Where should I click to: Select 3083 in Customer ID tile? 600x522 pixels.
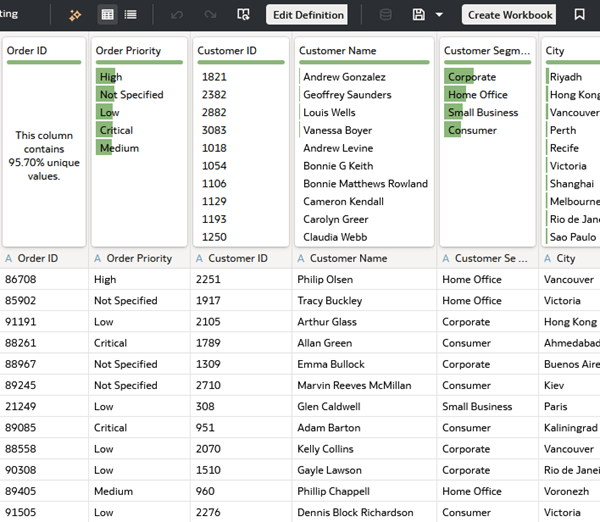[x=214, y=130]
